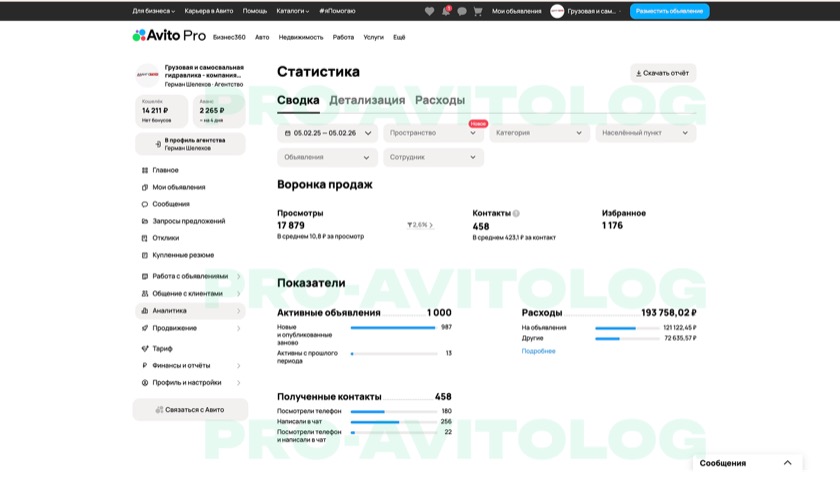Click the Новые и опубликованные заново progress bar
The height and width of the screenshot is (479, 840).
click(x=393, y=327)
